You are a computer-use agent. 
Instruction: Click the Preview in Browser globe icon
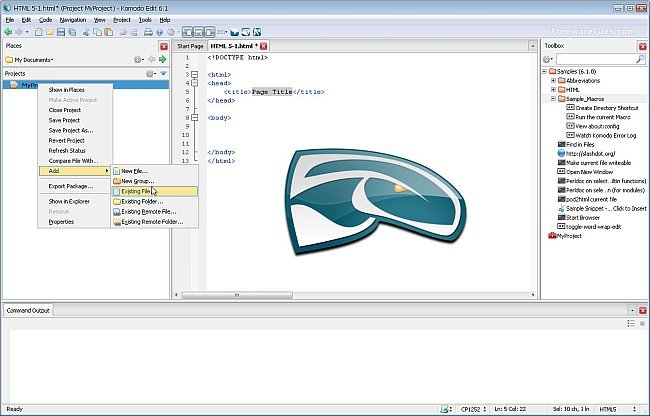click(x=160, y=32)
